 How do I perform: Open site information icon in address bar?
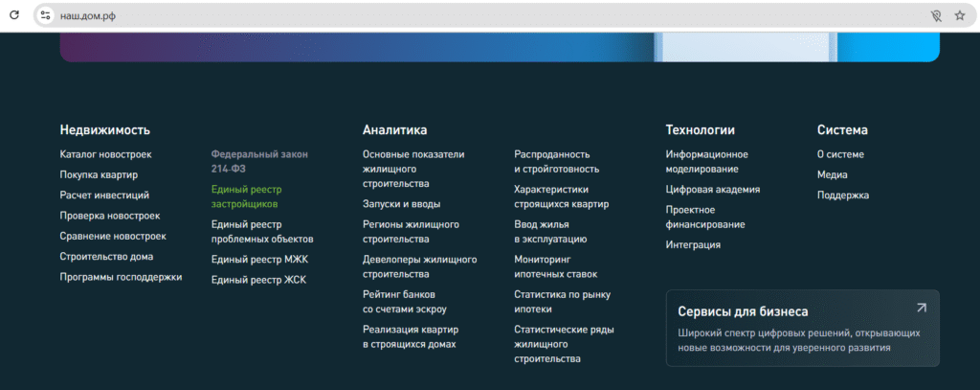(45, 15)
